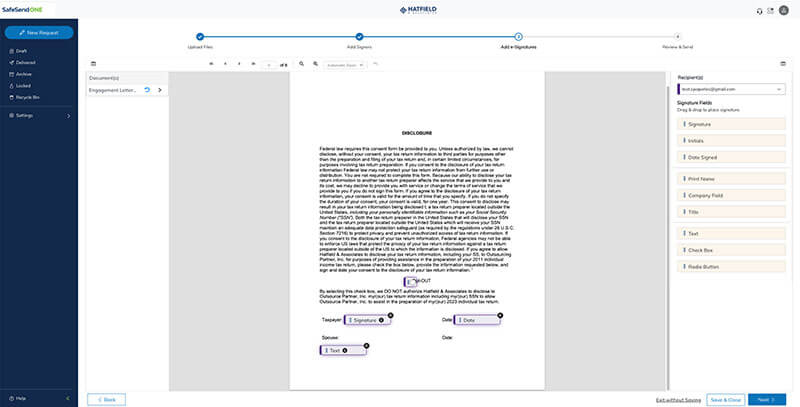Remove the placed Date field
Image resolution: width=800 pixels, height=407 pixels.
(500, 315)
